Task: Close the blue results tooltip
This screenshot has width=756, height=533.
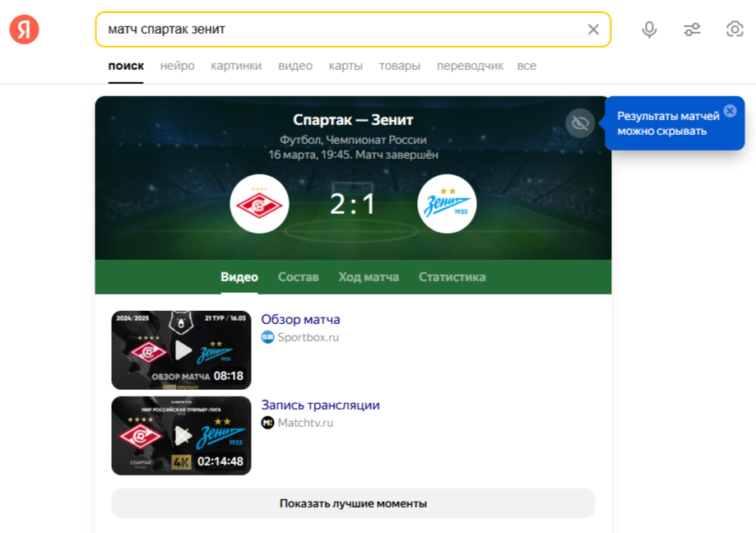Action: tap(730, 111)
